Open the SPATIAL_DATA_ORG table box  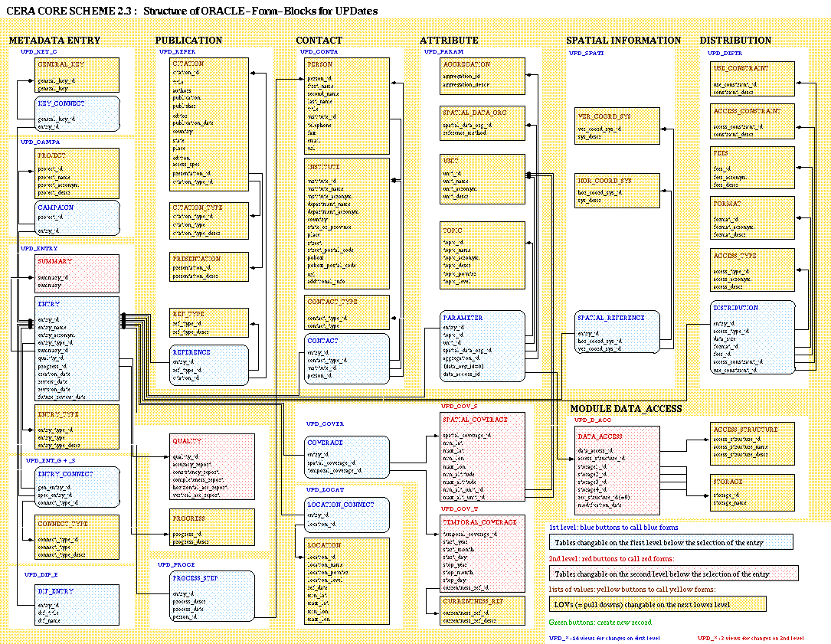483,123
